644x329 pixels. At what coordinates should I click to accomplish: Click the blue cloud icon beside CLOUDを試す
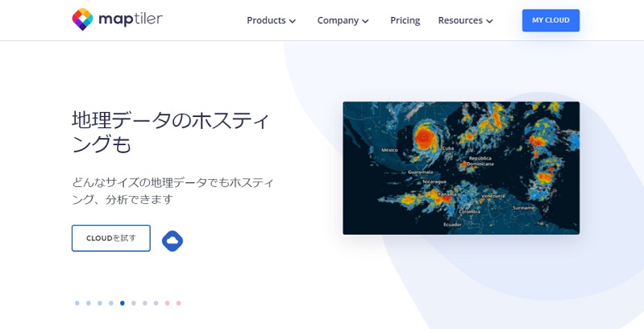172,239
